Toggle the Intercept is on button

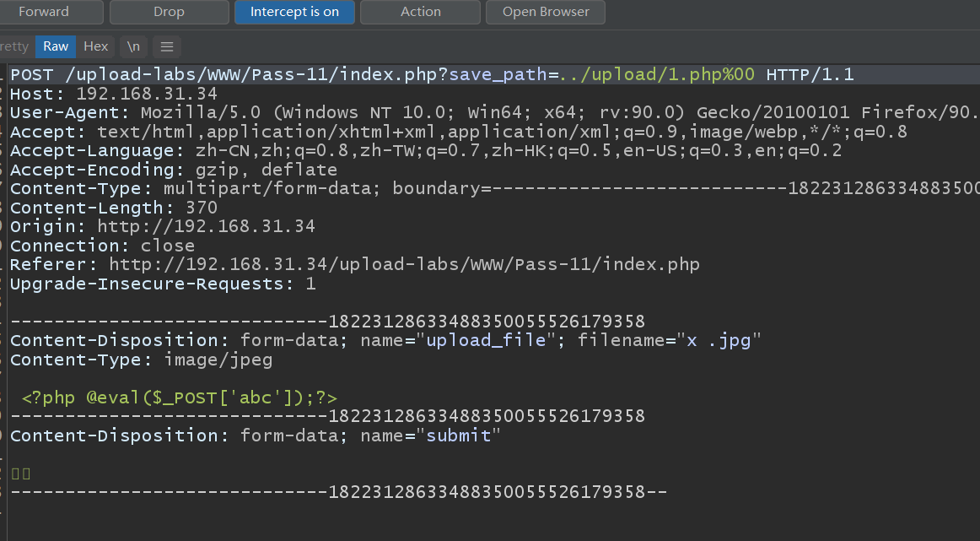(x=294, y=12)
